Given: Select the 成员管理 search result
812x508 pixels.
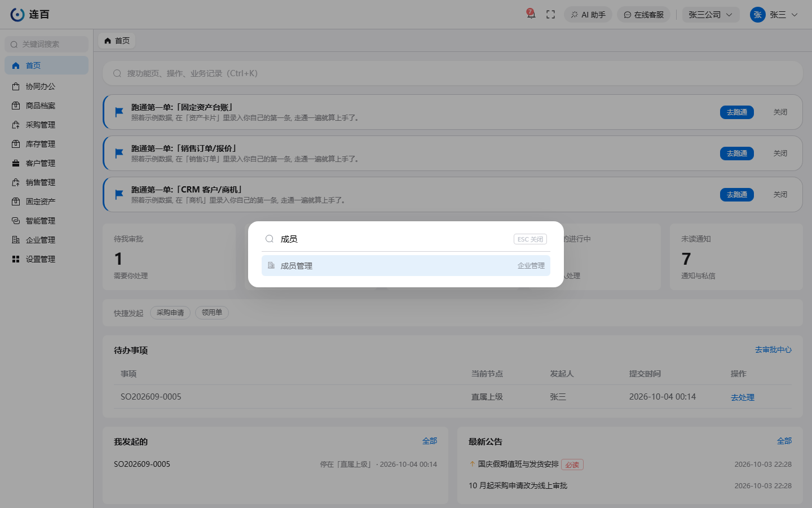Looking at the screenshot, I should click(406, 266).
